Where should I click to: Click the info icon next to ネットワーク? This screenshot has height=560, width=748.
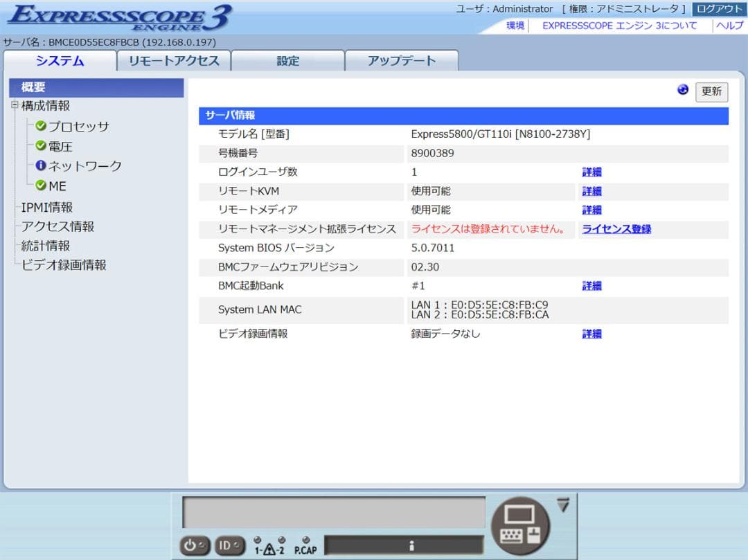click(x=40, y=166)
